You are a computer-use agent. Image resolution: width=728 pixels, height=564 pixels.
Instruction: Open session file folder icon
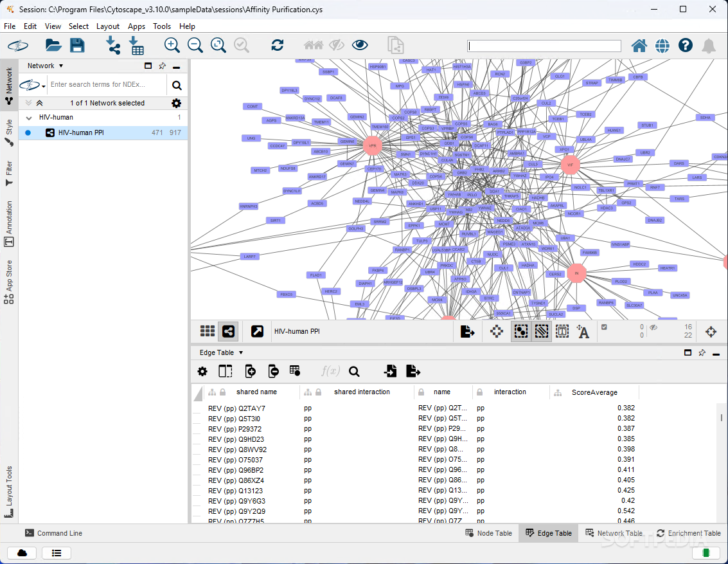[53, 45]
